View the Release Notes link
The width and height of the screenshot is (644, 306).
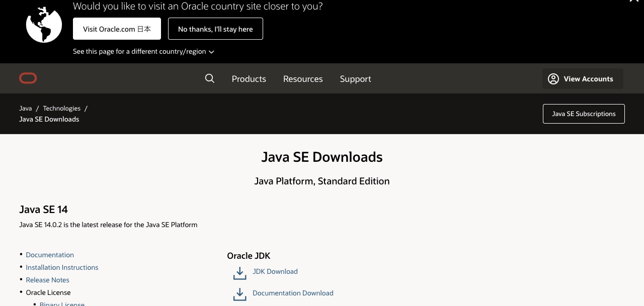pyautogui.click(x=47, y=280)
